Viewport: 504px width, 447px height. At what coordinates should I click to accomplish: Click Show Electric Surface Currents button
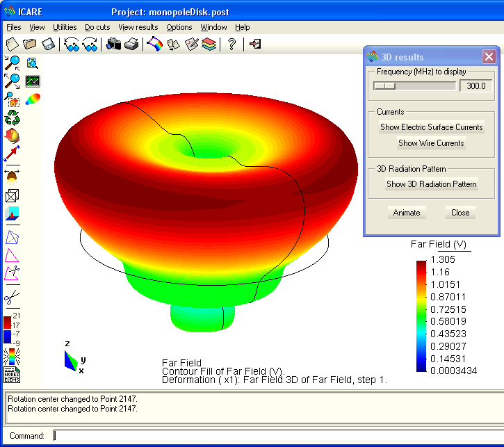(x=432, y=127)
